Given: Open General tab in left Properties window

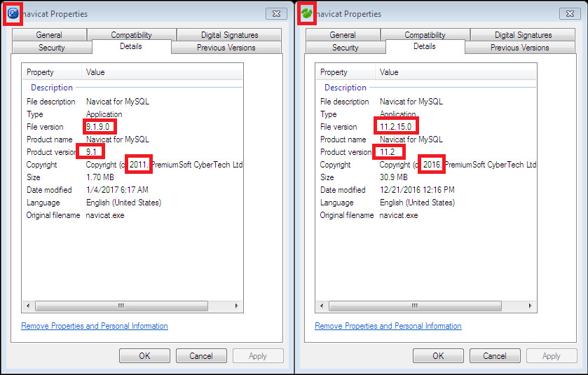Looking at the screenshot, I should tap(49, 35).
